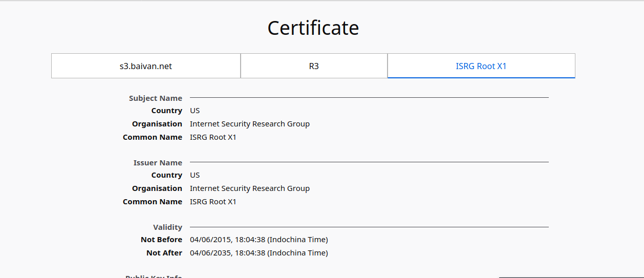The image size is (644, 278).
Task: Click the Common Name label under Subject Name
Action: point(153,137)
